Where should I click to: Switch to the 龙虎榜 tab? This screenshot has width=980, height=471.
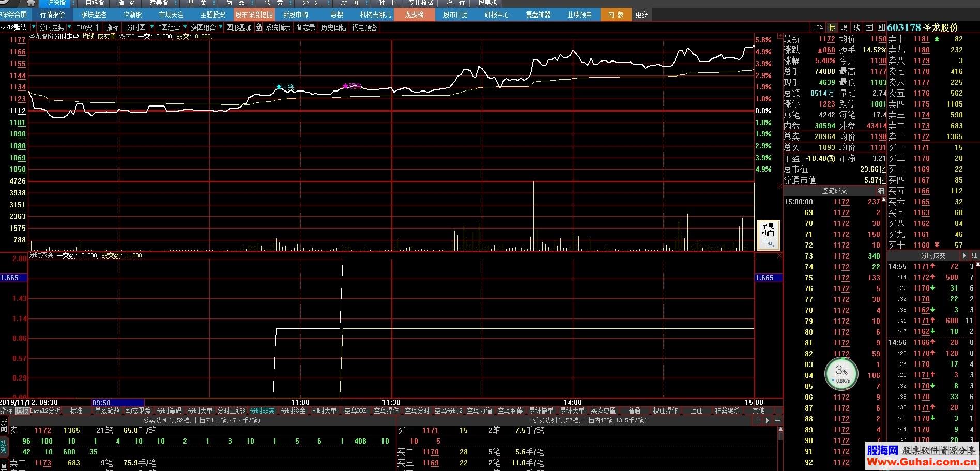click(414, 15)
